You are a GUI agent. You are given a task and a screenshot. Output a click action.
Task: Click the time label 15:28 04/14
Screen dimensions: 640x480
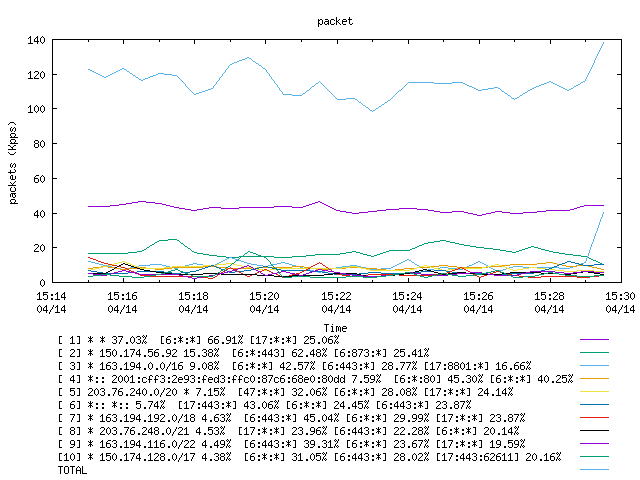(549, 302)
